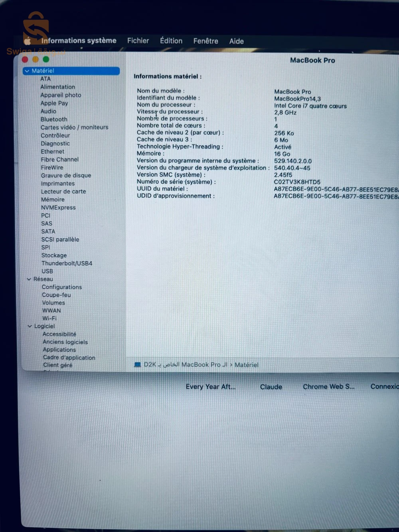This screenshot has width=399, height=532.
Task: Click the Informations matériel heading
Action: [168, 76]
